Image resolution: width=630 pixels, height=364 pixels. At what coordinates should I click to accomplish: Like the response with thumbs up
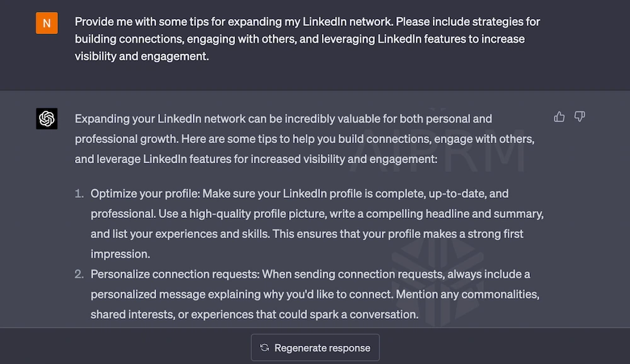559,117
